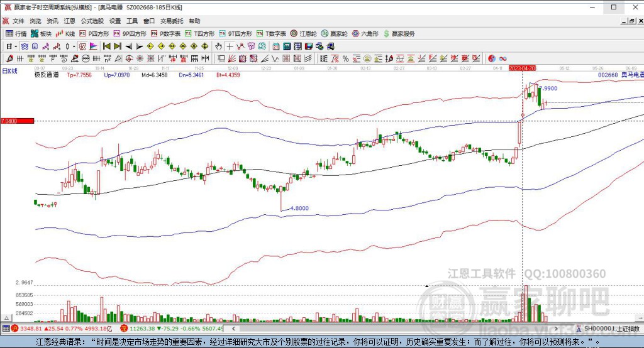Screen dimensions: 644x348
Task: Open the 帮助 menu
Action: [194, 21]
